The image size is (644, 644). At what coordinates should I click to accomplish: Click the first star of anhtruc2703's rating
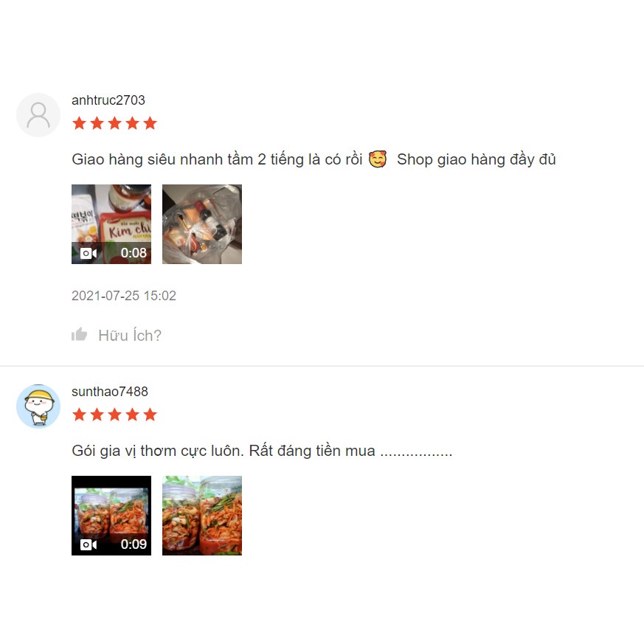(79, 123)
